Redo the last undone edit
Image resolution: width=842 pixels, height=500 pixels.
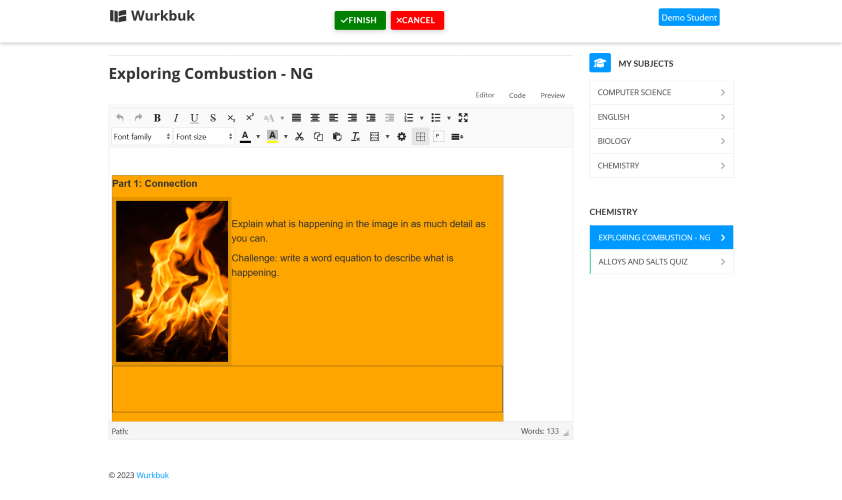click(138, 118)
